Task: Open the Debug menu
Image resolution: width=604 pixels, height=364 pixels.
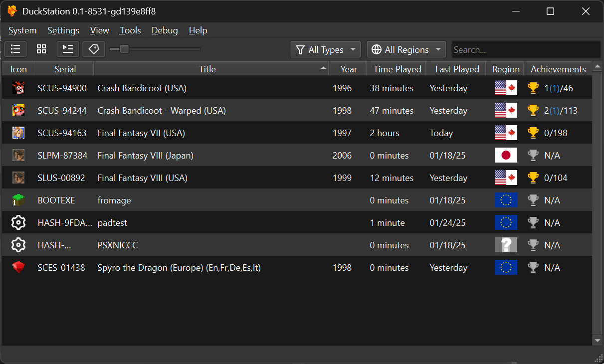Action: (x=165, y=30)
